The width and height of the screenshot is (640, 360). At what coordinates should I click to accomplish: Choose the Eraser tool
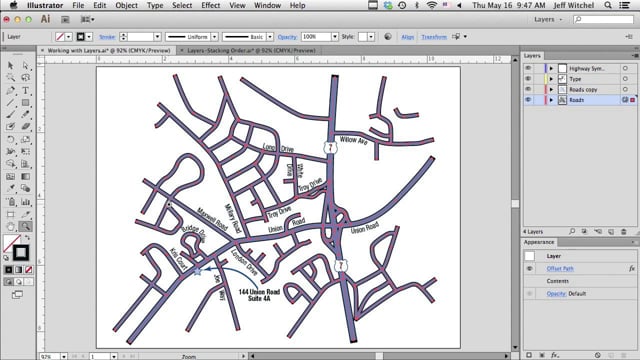pos(25,127)
